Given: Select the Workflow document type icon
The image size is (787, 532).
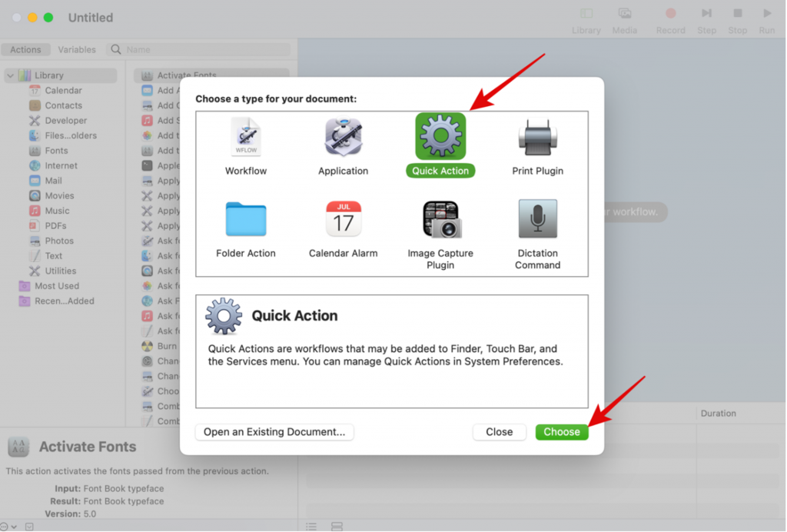Looking at the screenshot, I should tap(246, 138).
